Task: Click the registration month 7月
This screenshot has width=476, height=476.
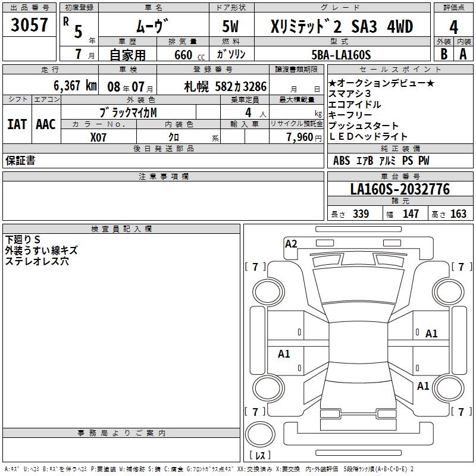Action: pyautogui.click(x=84, y=54)
